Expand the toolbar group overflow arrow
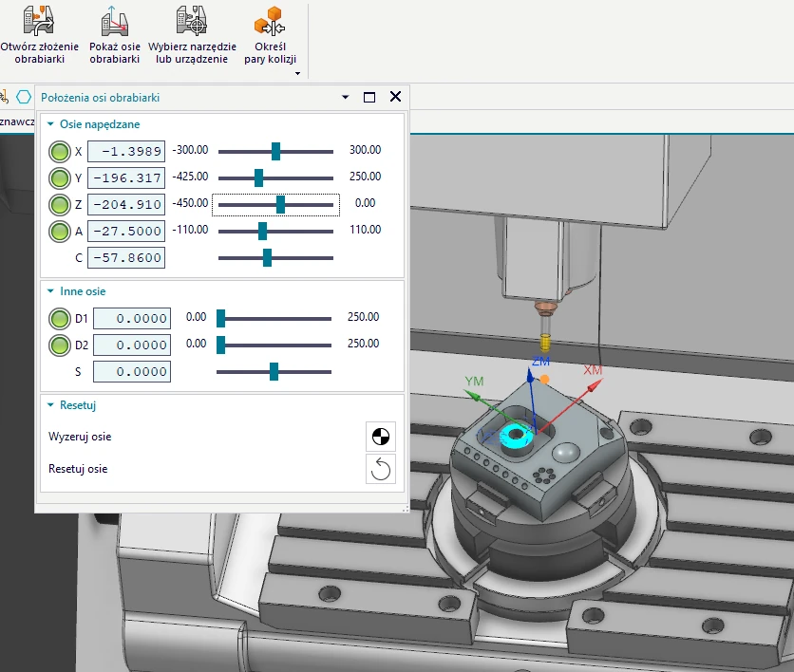 (x=297, y=73)
